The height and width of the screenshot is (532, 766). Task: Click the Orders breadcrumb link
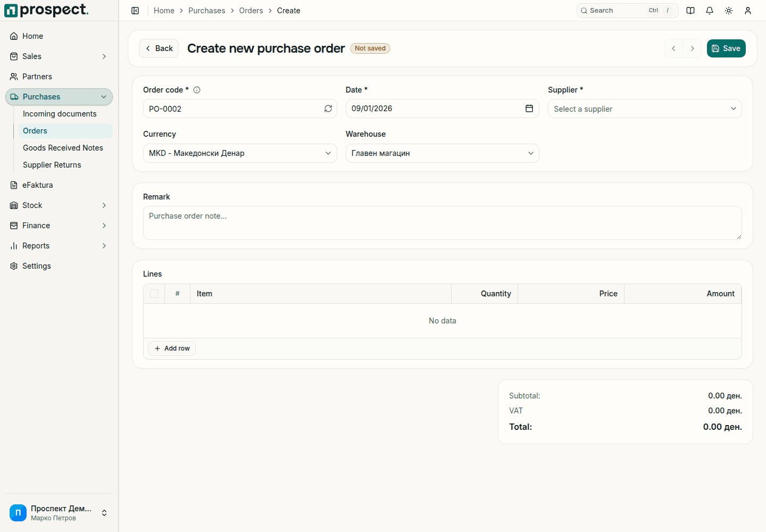[x=251, y=11]
